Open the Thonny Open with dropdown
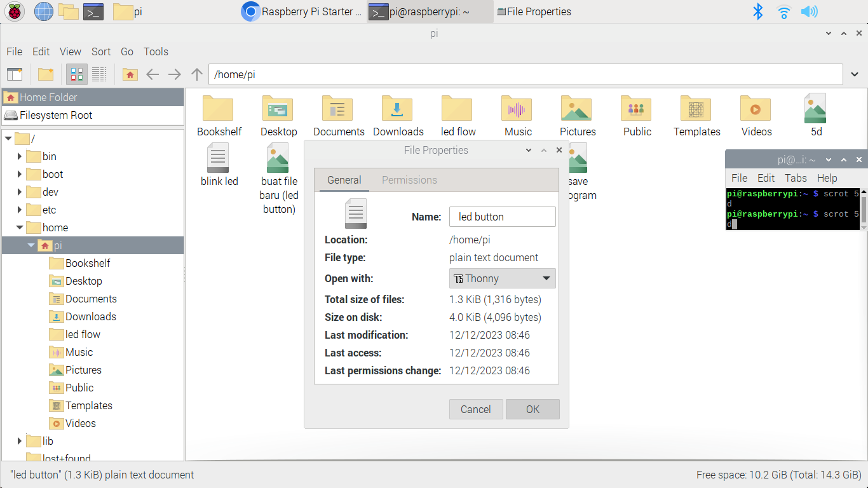This screenshot has width=868, height=488. (503, 278)
